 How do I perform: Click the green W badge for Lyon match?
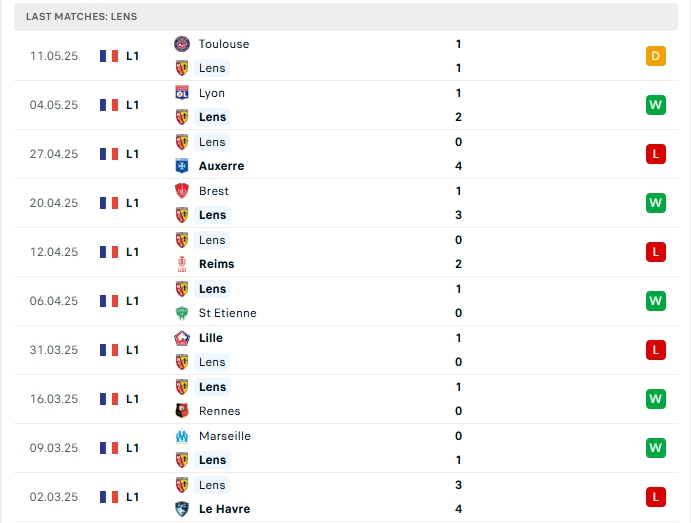coord(656,105)
